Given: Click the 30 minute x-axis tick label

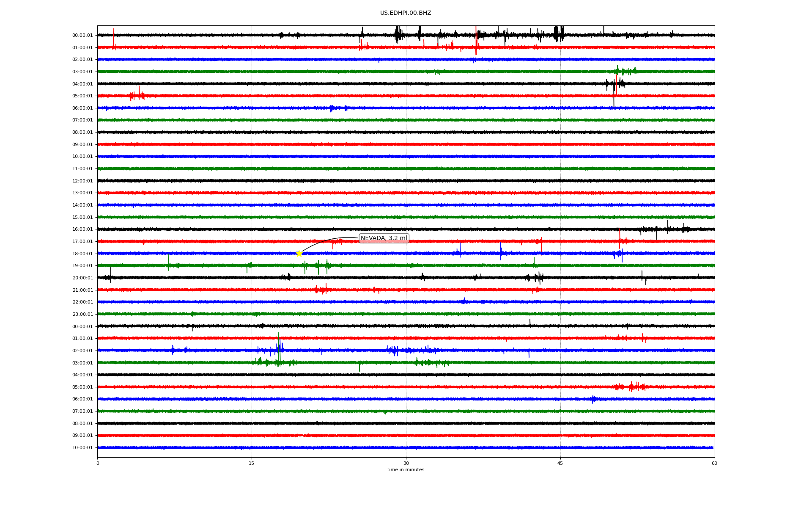Looking at the screenshot, I should coord(406,463).
